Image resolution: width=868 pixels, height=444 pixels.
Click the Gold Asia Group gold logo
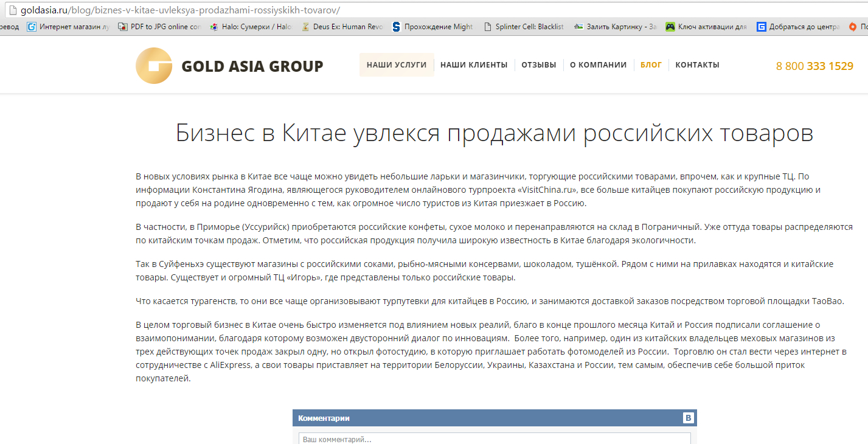click(153, 66)
